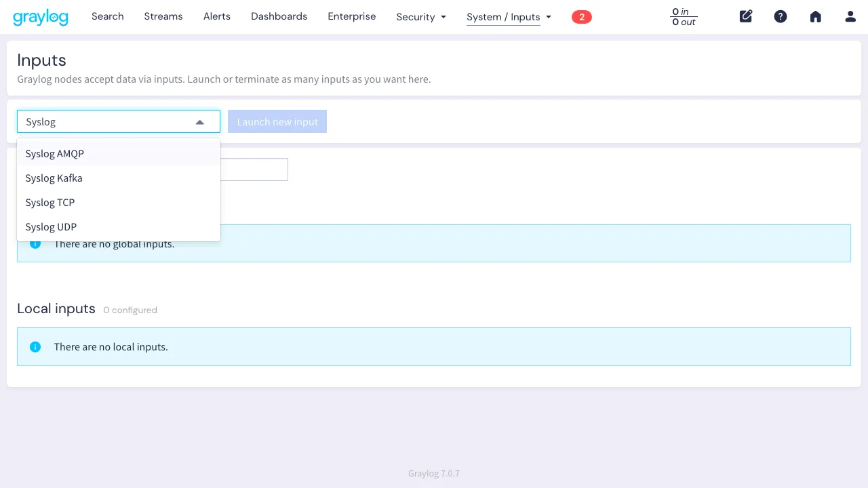Click the Graylog logo

click(x=41, y=17)
